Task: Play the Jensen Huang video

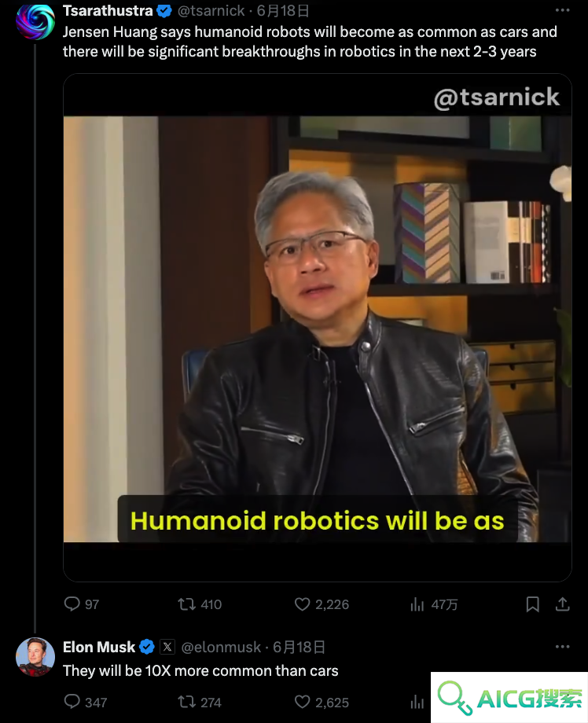Action: point(318,328)
